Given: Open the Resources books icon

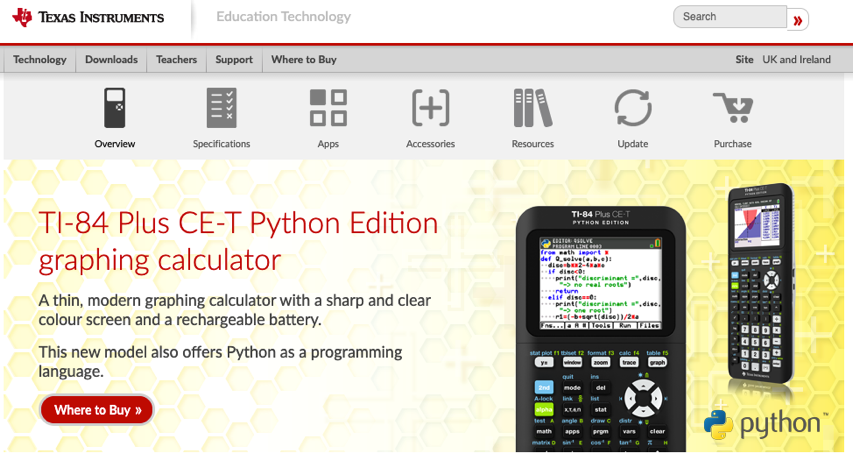Looking at the screenshot, I should 533,108.
